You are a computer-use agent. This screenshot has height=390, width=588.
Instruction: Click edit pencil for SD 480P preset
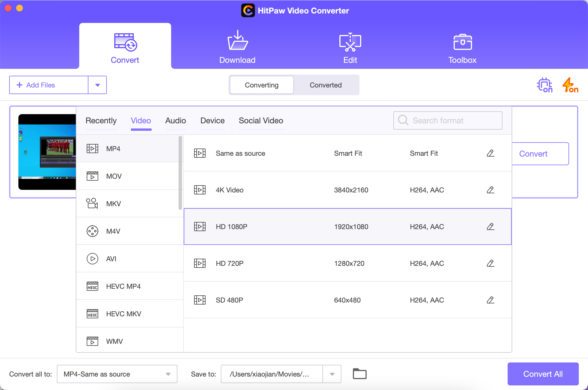[x=490, y=300]
